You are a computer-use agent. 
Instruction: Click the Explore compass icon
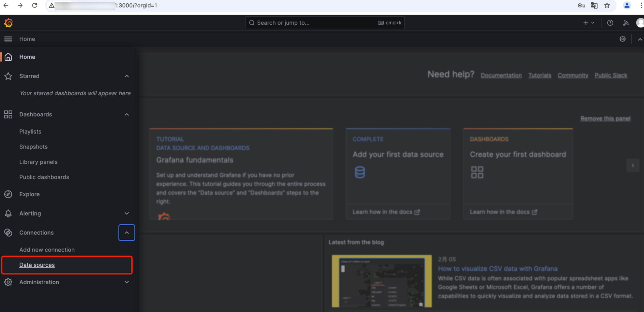point(8,194)
